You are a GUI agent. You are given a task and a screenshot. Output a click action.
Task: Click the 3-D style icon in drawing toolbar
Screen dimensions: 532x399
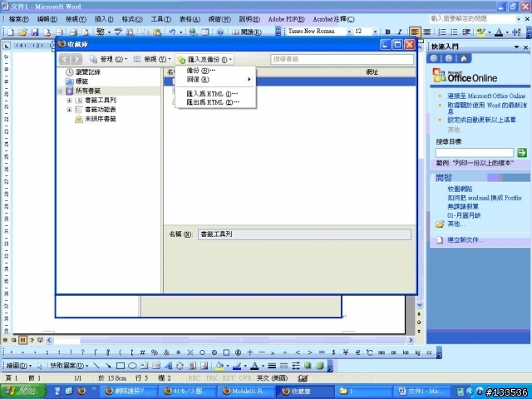coord(319,366)
